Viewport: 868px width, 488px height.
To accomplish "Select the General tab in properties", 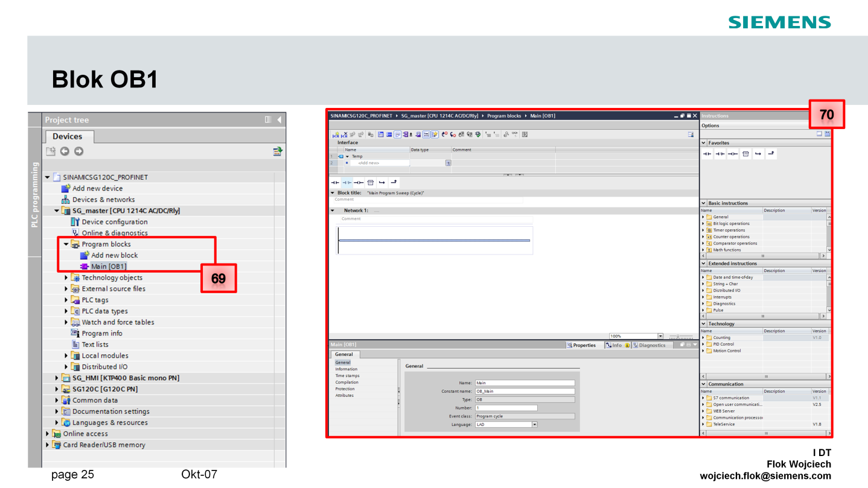I will click(344, 355).
